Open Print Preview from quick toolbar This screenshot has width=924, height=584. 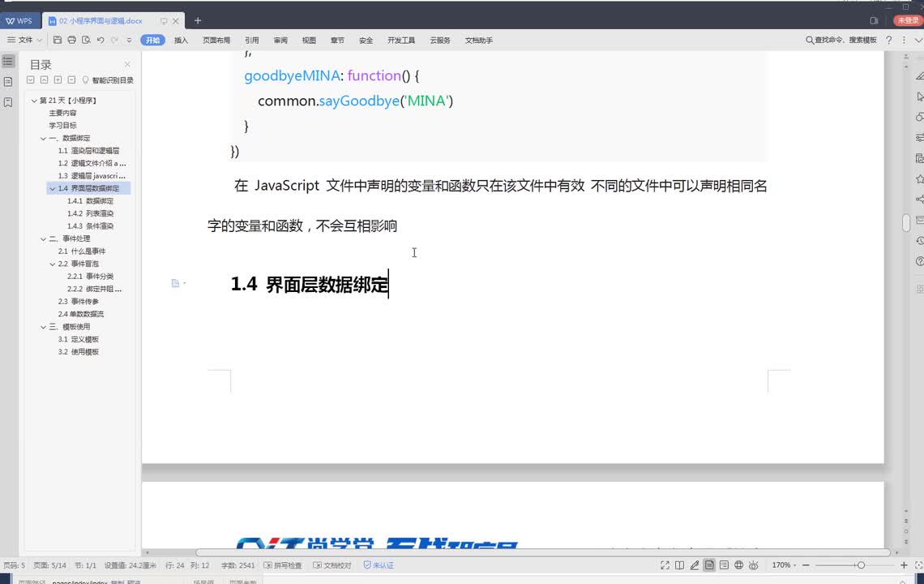(x=86, y=40)
